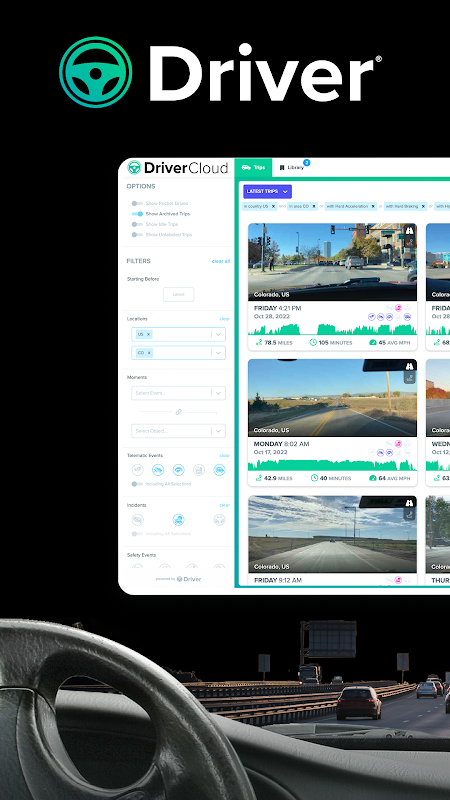Image resolution: width=450 pixels, height=800 pixels.
Task: Select the middle Incidents collision icon
Action: coord(179,520)
